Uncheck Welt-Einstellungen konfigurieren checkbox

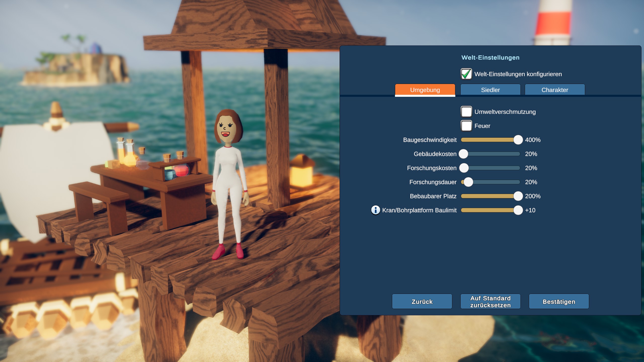coord(466,74)
